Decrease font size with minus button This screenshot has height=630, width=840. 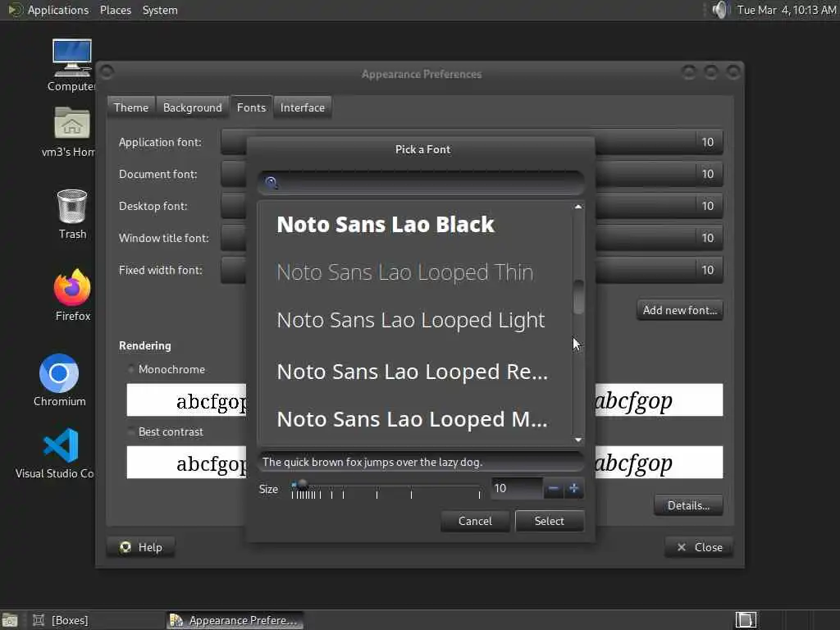point(554,489)
